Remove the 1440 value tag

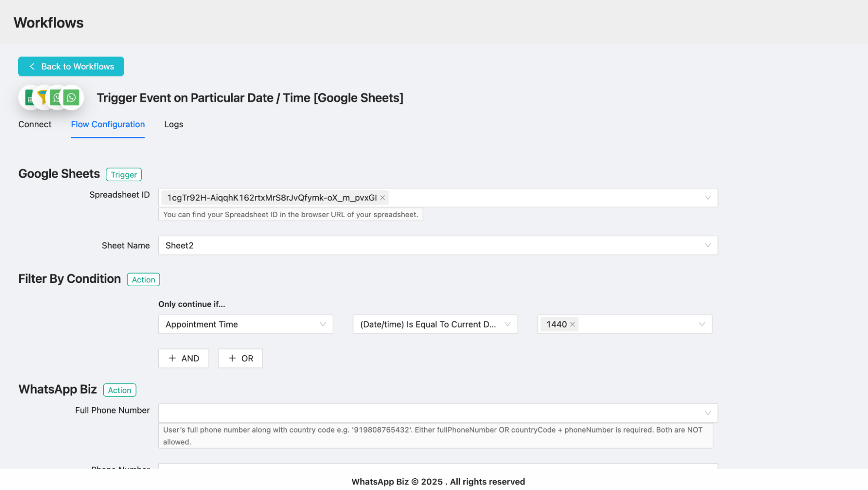pos(572,324)
